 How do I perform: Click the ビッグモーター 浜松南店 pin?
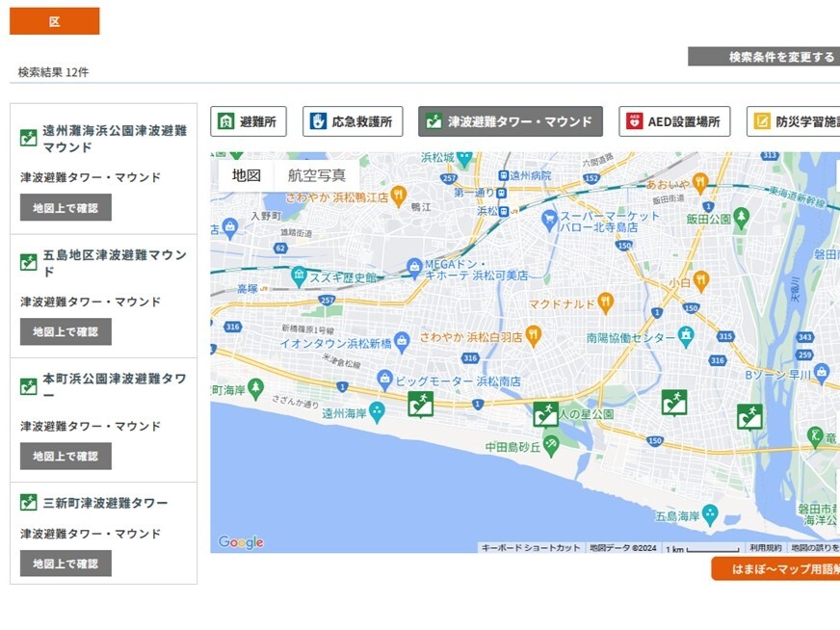click(x=384, y=380)
